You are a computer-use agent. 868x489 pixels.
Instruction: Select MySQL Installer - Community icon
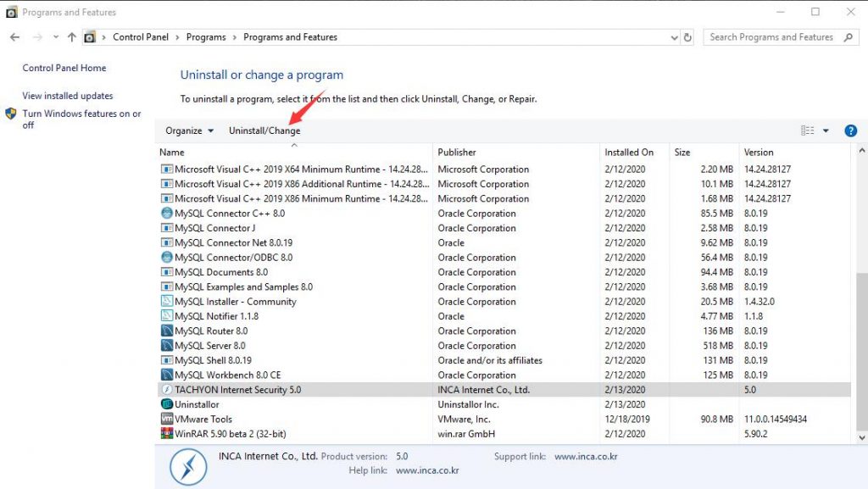(167, 302)
